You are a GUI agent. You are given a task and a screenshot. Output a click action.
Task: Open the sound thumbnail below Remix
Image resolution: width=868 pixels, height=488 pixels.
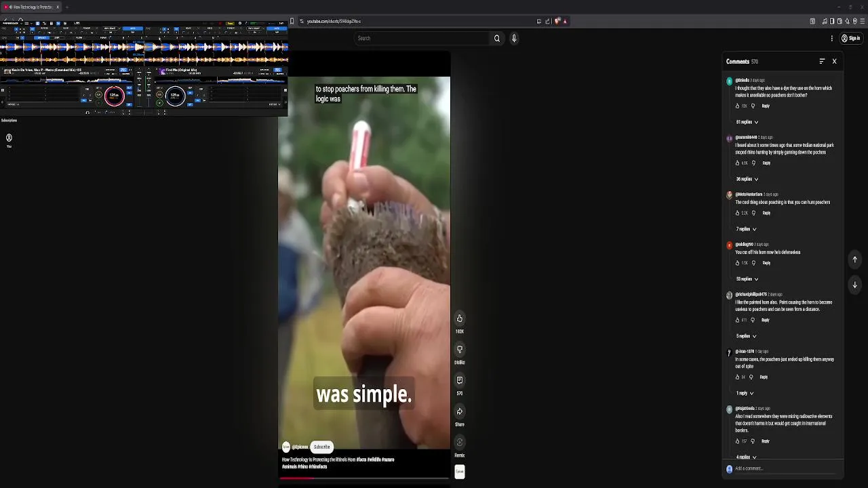pos(460,472)
